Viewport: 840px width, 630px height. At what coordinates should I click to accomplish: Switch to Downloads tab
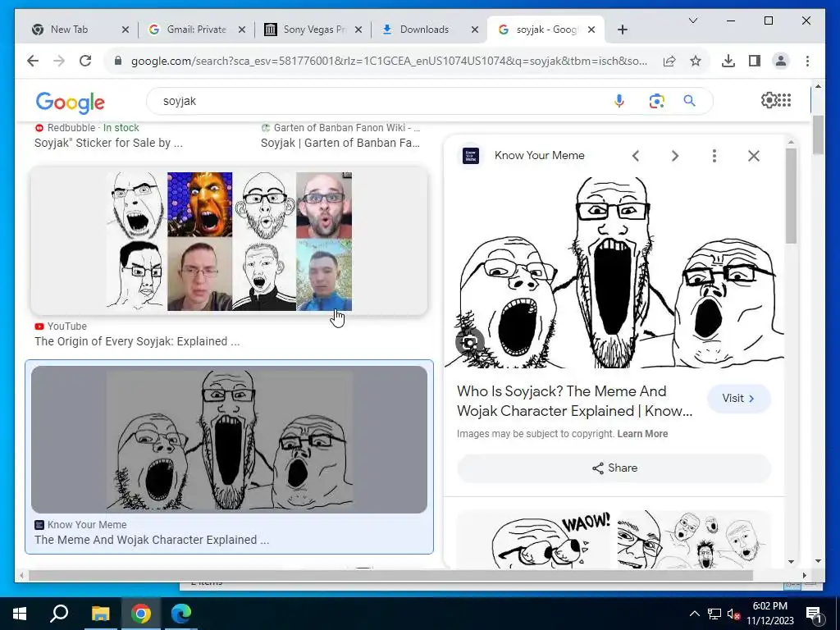point(424,30)
